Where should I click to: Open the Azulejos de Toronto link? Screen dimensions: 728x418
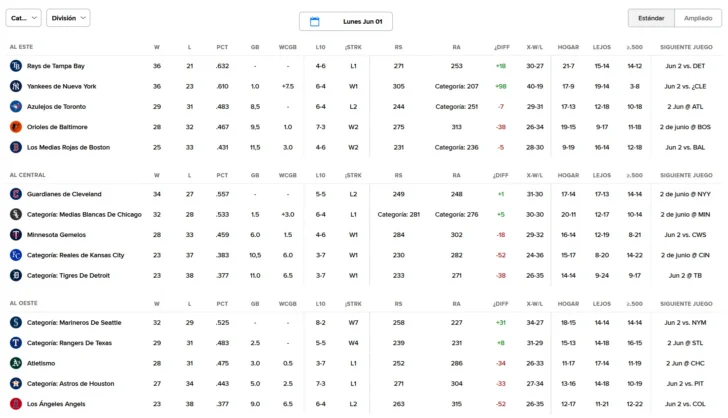57,107
